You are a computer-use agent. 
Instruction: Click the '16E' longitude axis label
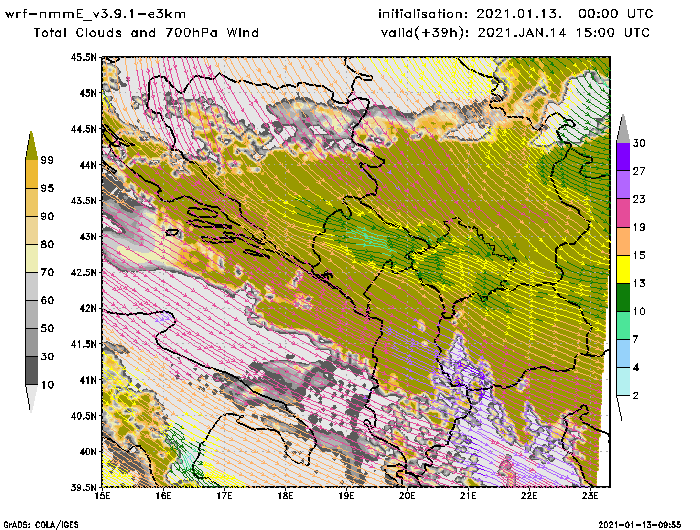tap(163, 496)
